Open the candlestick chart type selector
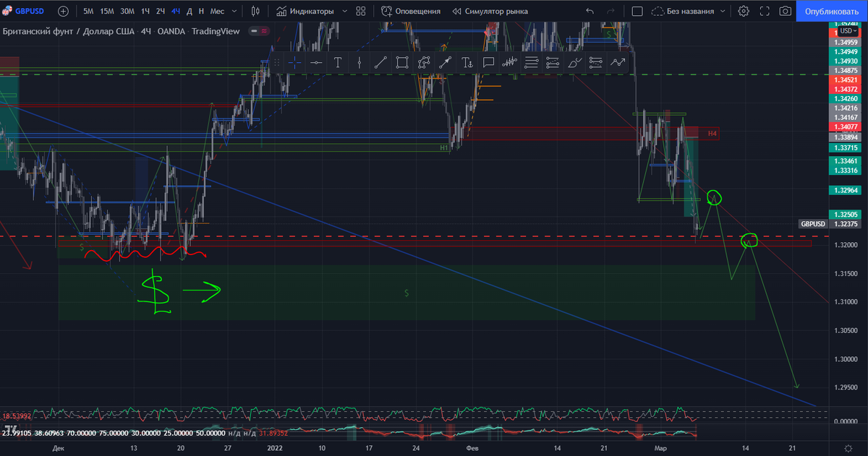 255,11
